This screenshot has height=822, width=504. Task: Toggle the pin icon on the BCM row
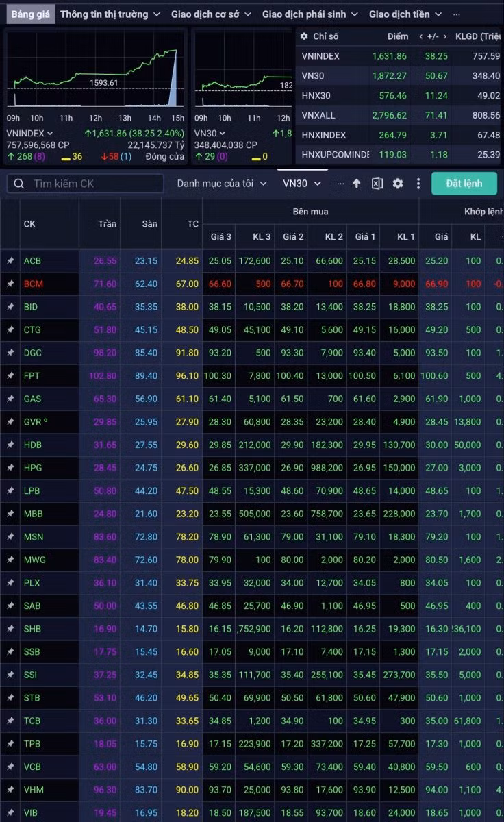coord(10,284)
